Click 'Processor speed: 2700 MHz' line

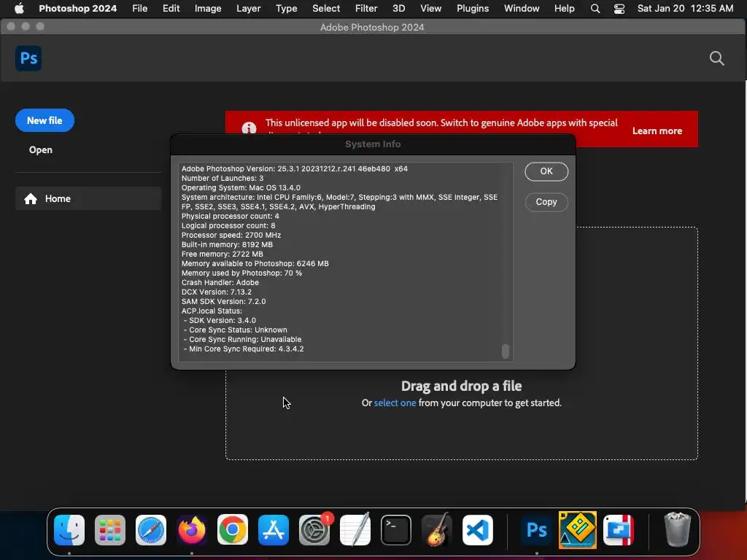click(231, 236)
